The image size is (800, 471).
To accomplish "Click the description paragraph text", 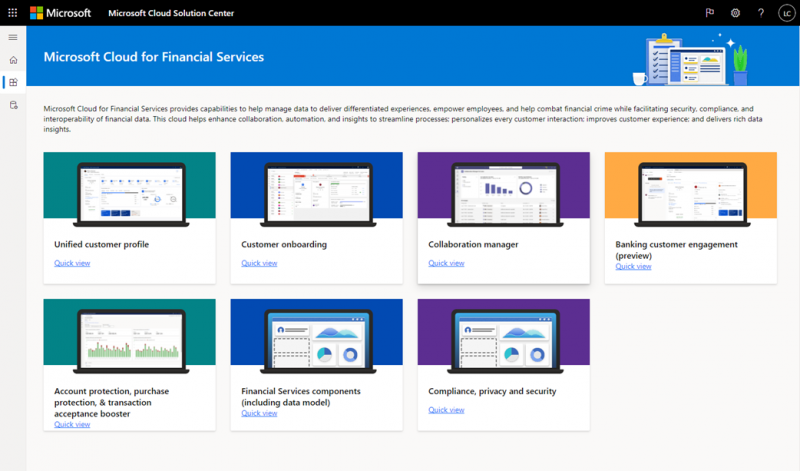I will point(403,119).
